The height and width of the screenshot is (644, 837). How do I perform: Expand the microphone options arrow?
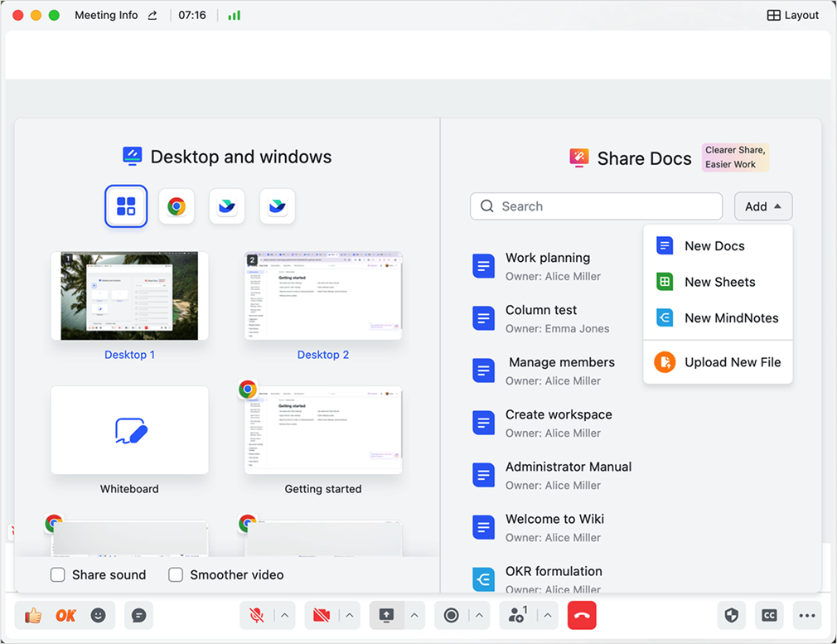284,615
